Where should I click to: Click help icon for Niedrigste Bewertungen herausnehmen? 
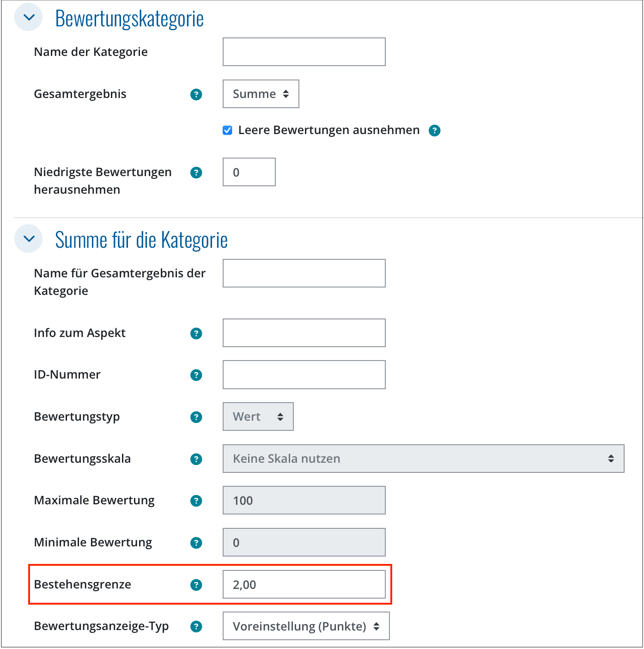coord(196,172)
